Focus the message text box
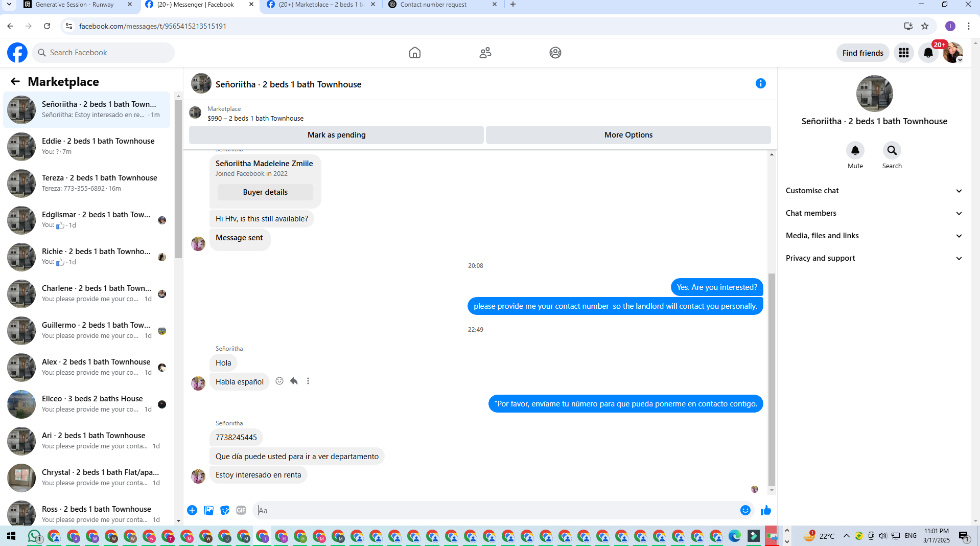The width and height of the screenshot is (980, 546). pos(495,510)
